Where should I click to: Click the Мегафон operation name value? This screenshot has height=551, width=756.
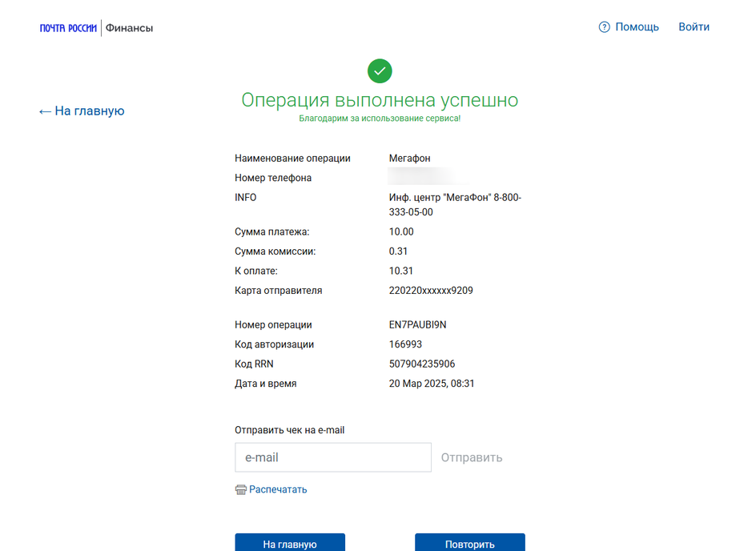coord(410,159)
